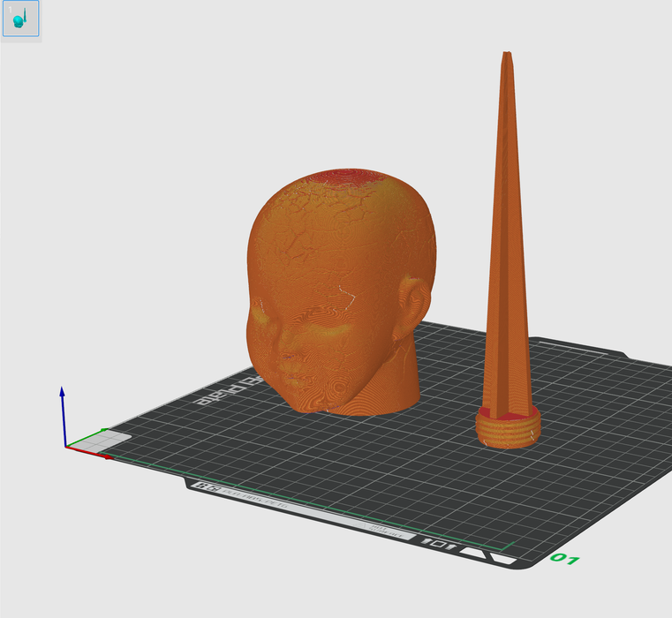Click the white triangle marks at bed corner
The height and width of the screenshot is (618, 672).
click(x=481, y=553)
